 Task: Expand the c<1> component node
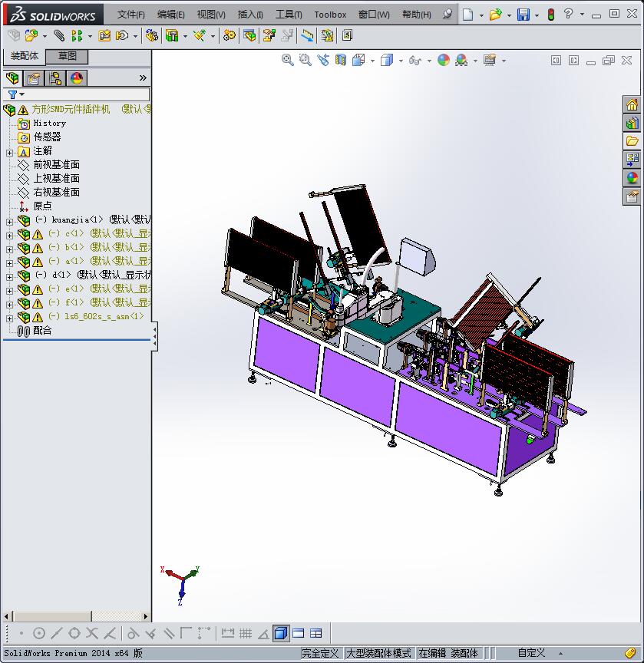[9, 236]
